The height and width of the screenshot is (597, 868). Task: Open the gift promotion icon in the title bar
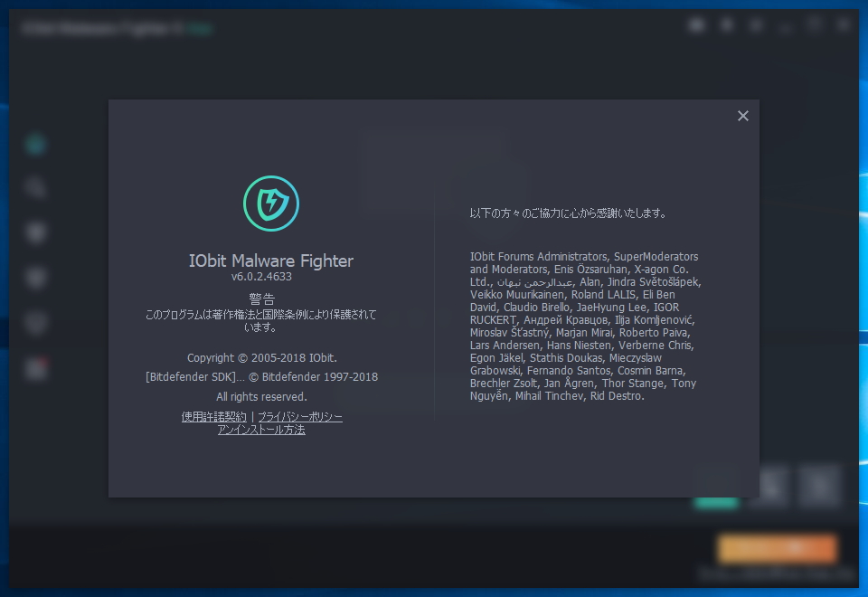[x=696, y=24]
